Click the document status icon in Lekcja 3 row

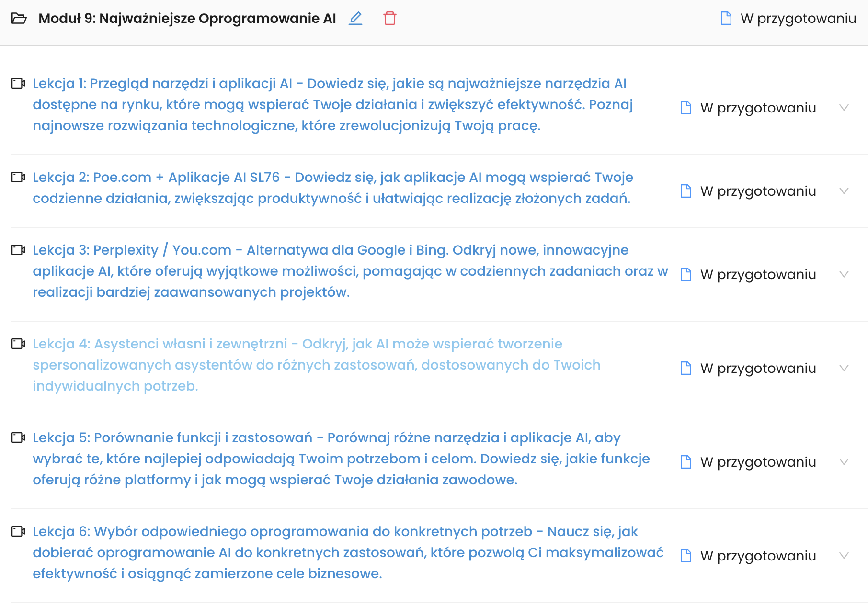click(686, 275)
